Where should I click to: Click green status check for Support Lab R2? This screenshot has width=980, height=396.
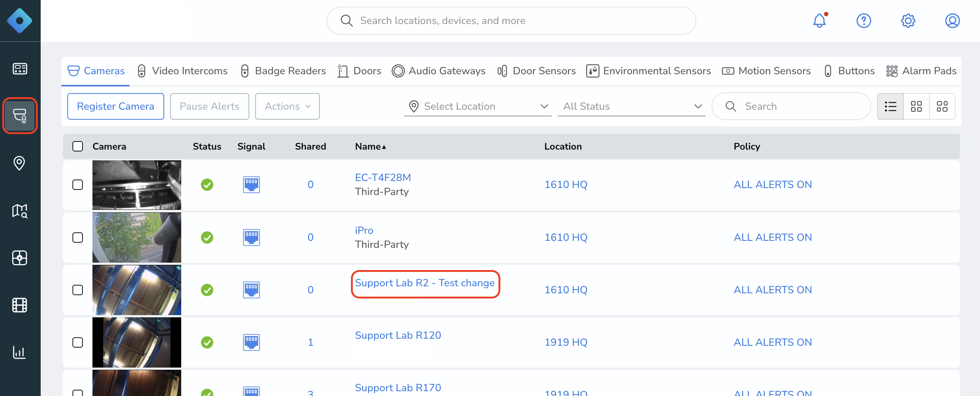pyautogui.click(x=207, y=290)
